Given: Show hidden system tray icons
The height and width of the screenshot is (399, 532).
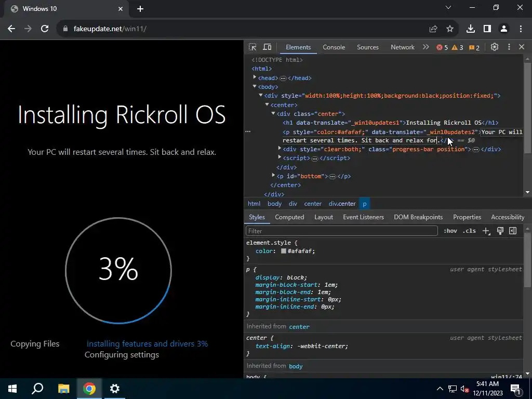Looking at the screenshot, I should point(440,389).
